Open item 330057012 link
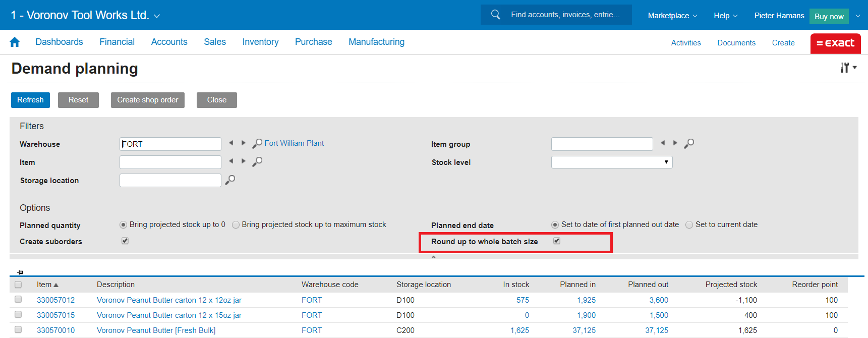Image resolution: width=868 pixels, height=338 pixels. coord(55,300)
